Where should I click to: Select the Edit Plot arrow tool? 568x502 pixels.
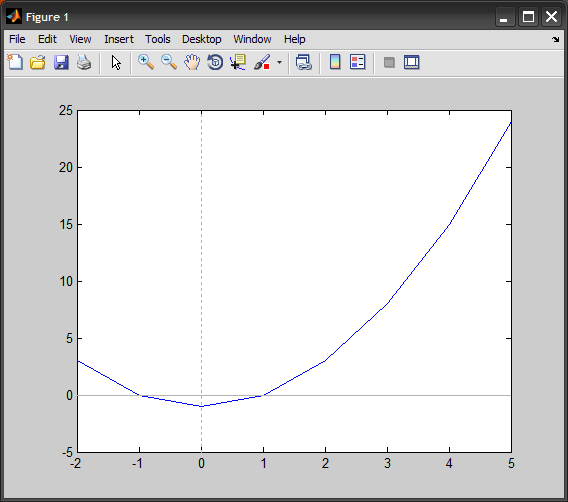point(116,63)
